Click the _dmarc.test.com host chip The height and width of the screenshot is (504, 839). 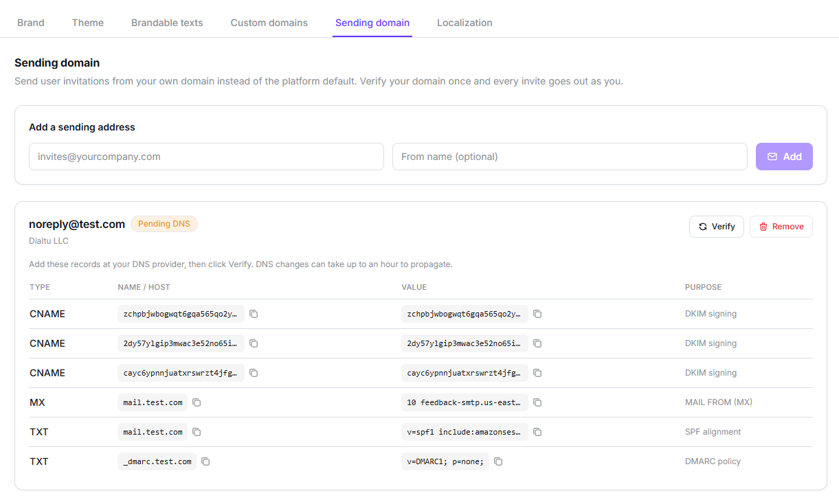coord(157,461)
